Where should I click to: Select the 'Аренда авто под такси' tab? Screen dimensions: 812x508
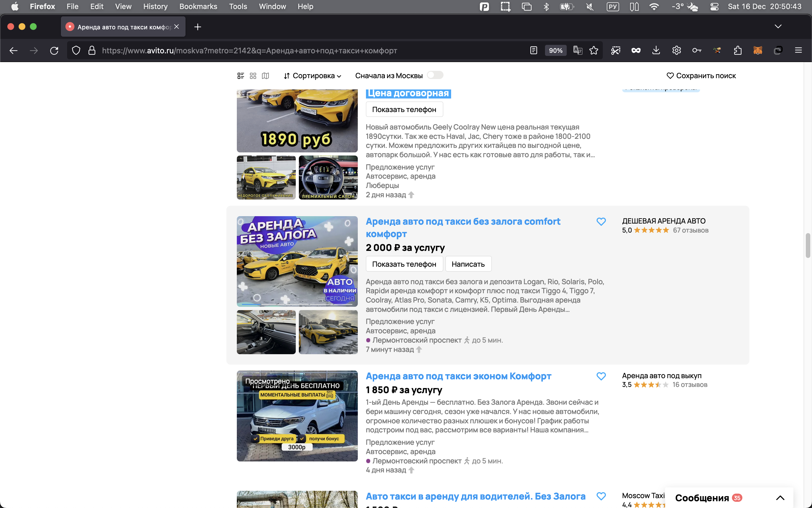pos(123,27)
